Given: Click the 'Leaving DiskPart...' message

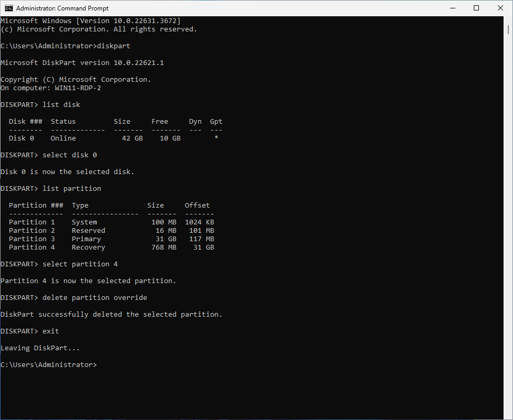Looking at the screenshot, I should (40, 348).
